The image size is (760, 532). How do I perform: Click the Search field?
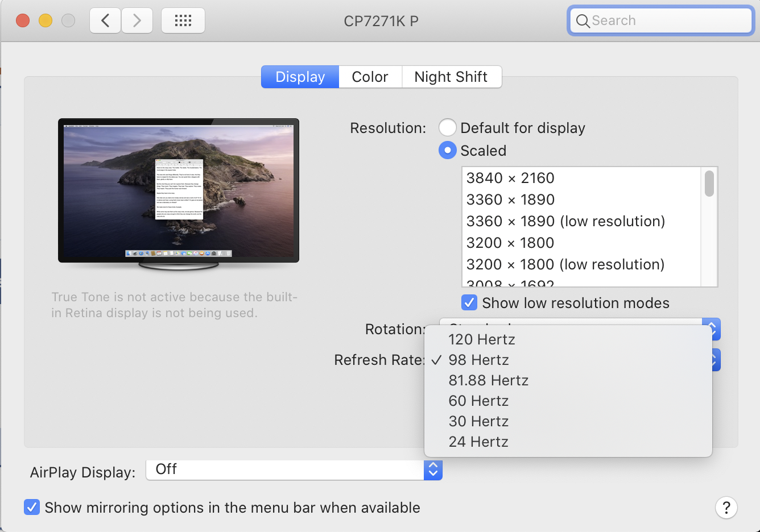click(661, 21)
